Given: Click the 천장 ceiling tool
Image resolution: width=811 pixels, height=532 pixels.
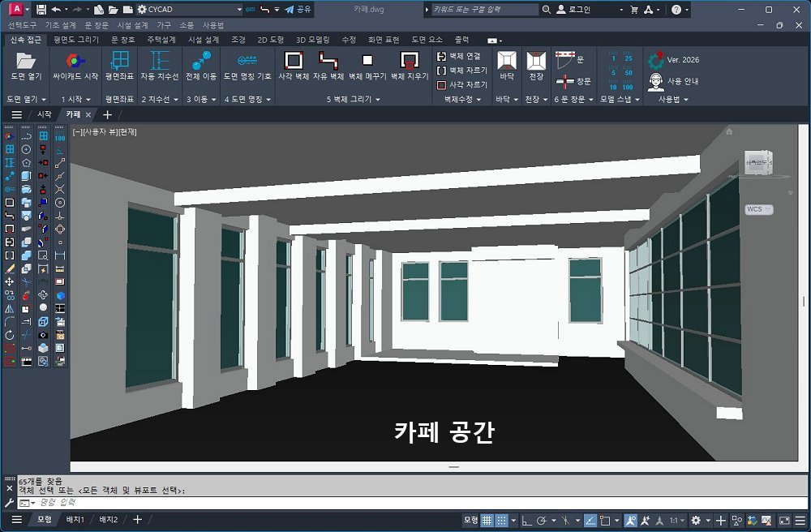Looking at the screenshot, I should pyautogui.click(x=535, y=63).
